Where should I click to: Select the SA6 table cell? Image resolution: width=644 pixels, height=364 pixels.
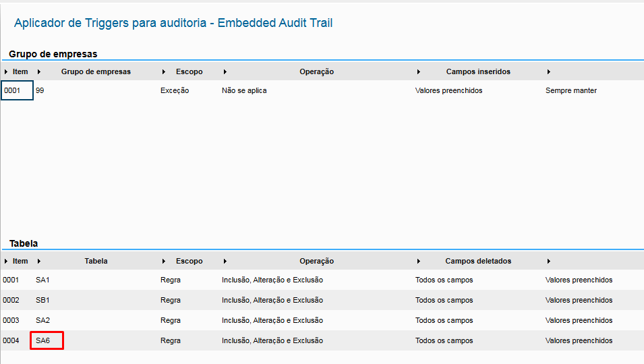coord(43,340)
